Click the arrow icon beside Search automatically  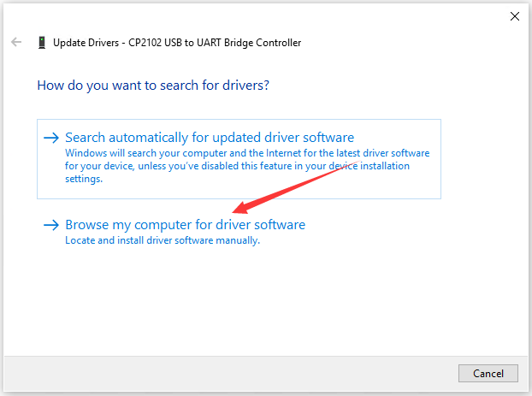tap(51, 138)
